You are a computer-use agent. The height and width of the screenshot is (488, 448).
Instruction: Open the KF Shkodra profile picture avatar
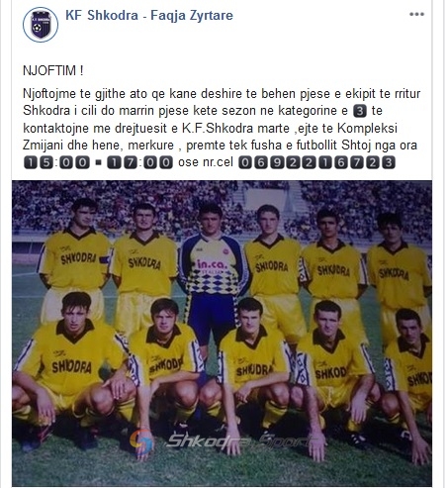click(x=41, y=25)
